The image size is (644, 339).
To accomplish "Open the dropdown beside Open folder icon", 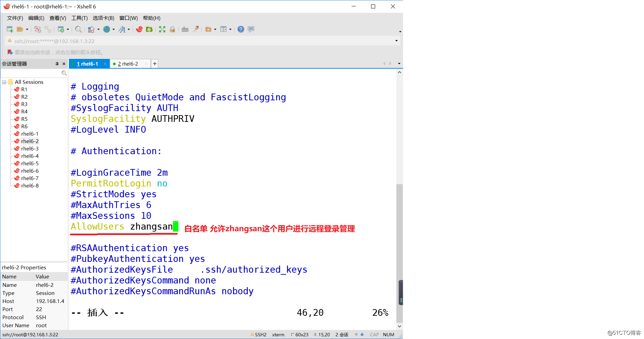I will pyautogui.click(x=27, y=29).
